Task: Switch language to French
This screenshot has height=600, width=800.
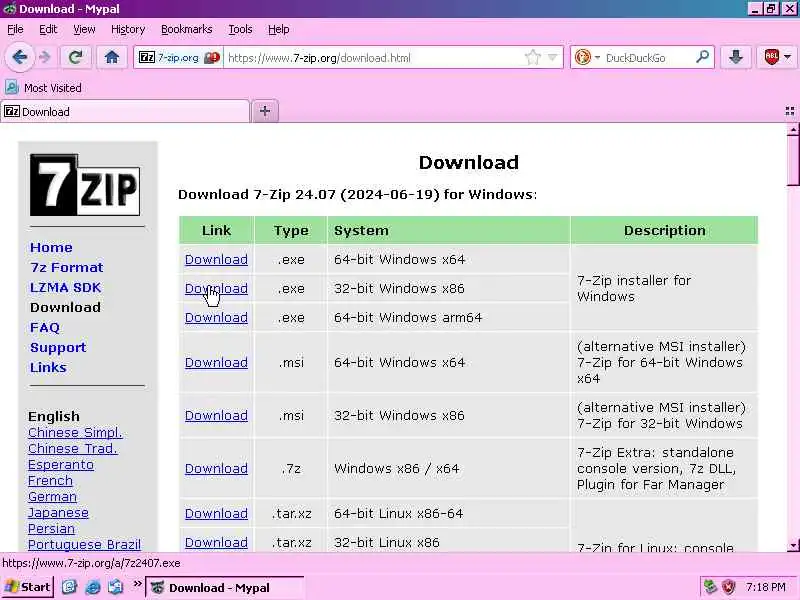Action: (50, 481)
